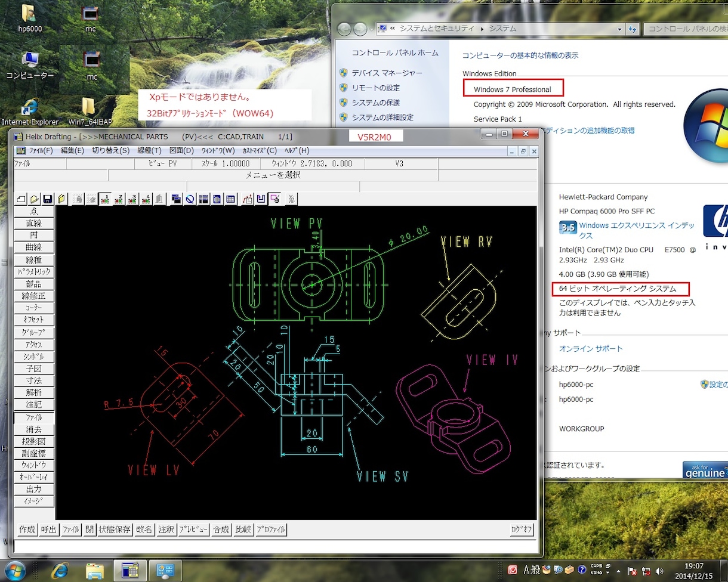Open the 編集(E) menu in Helix Drafting
728x582 pixels.
click(x=72, y=151)
